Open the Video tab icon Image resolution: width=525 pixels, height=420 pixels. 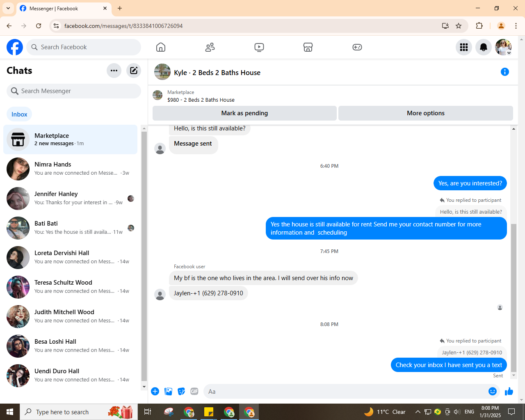click(x=259, y=47)
